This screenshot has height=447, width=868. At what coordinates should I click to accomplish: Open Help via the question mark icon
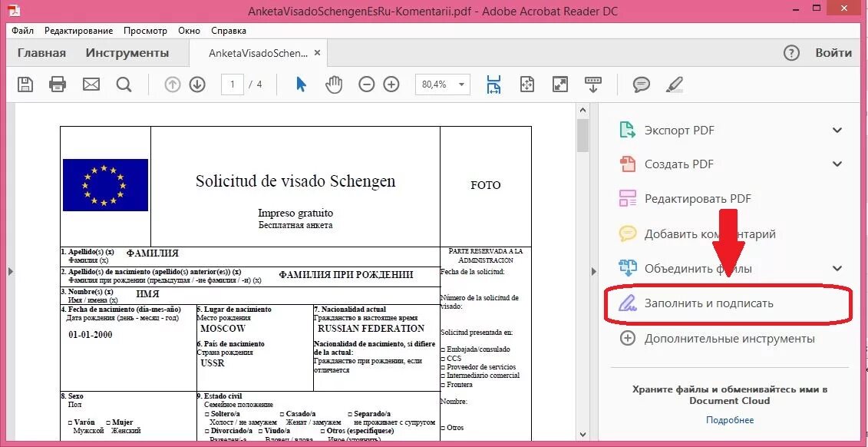click(x=791, y=53)
